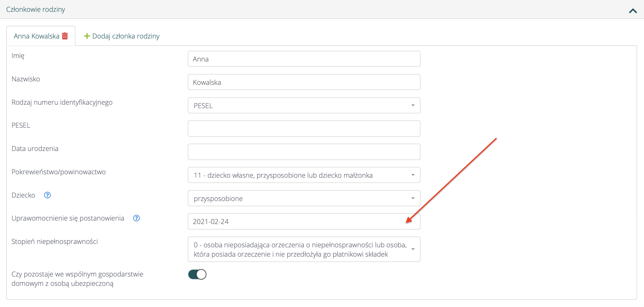This screenshot has height=307, width=644.
Task: Expand Pokrewieństwo/powinowactwo dropdown
Action: pyautogui.click(x=304, y=175)
